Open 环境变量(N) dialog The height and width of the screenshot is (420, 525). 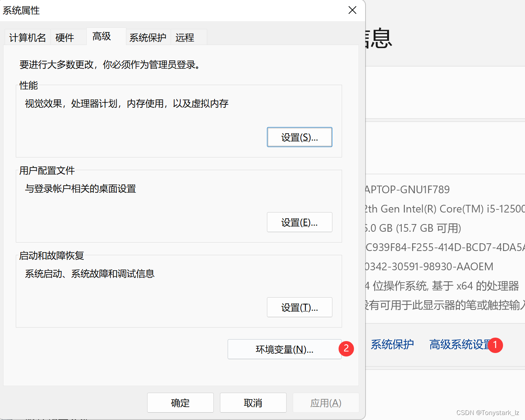[x=285, y=349]
